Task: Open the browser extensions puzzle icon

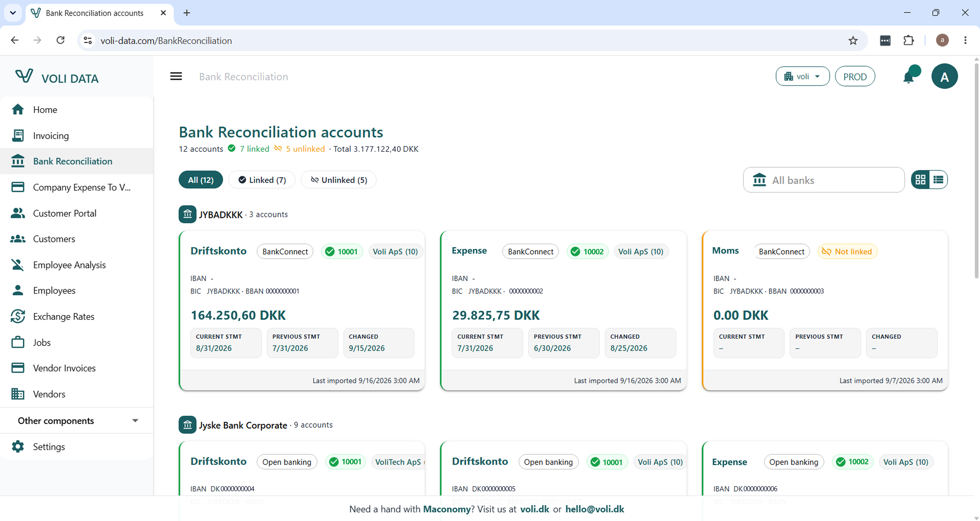Action: [x=908, y=40]
